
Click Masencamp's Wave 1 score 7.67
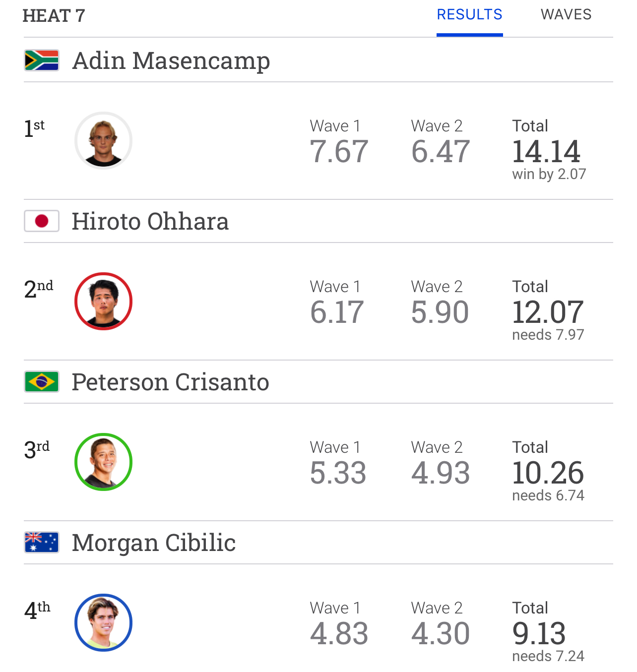pos(339,152)
